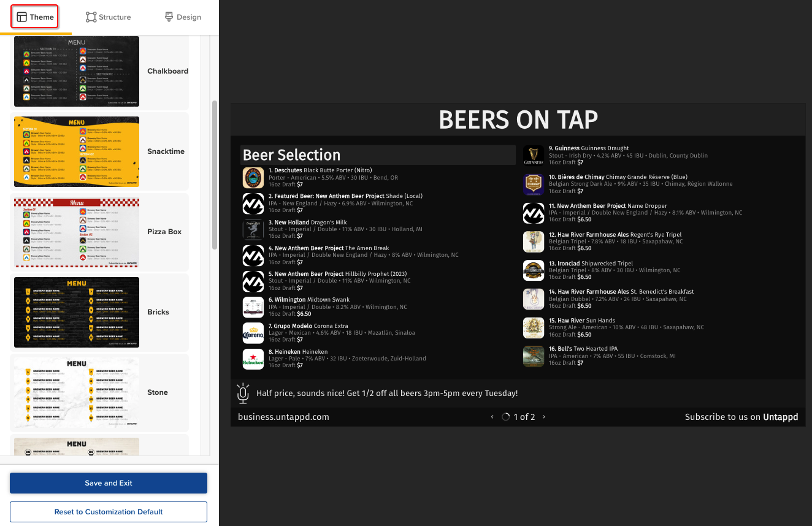
Task: Click the '1 of 2' page indicator
Action: tap(524, 417)
